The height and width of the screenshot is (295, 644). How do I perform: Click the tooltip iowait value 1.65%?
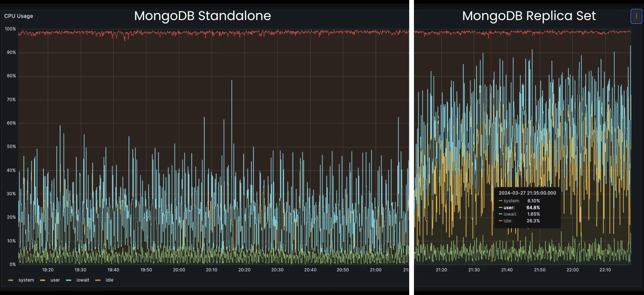[534, 214]
